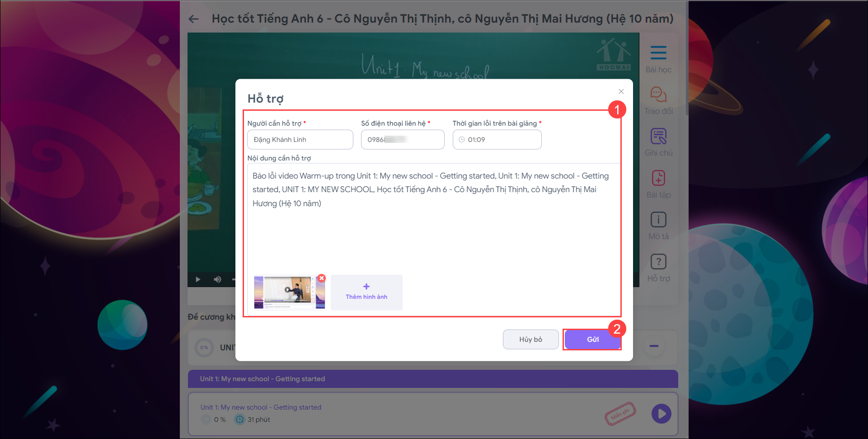Open the Mô tả description panel
The width and height of the screenshot is (868, 439).
(658, 226)
